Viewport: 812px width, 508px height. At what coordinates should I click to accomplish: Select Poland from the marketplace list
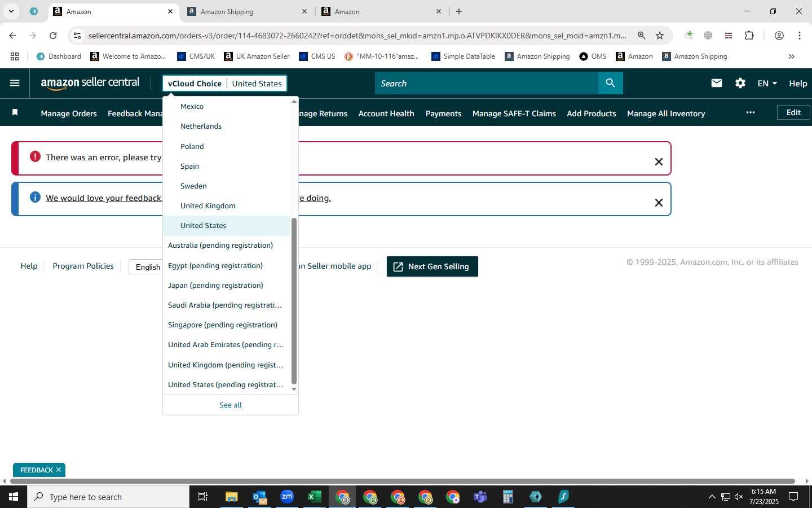192,146
